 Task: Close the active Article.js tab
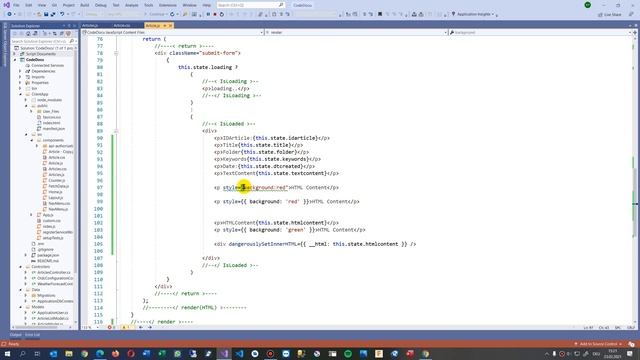pos(171,26)
